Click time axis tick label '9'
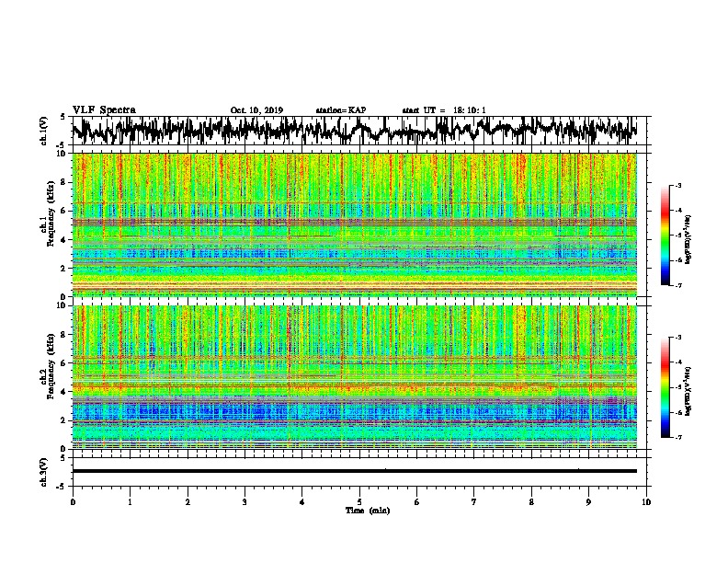 click(588, 502)
